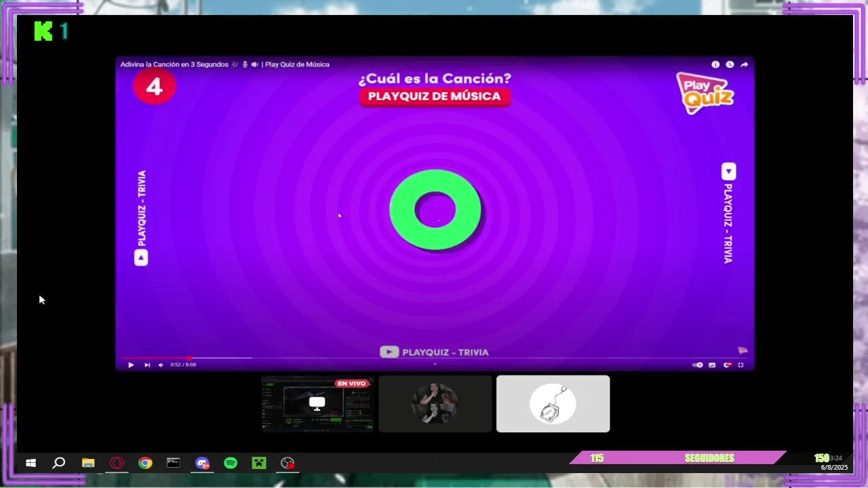
Task: Enter fullscreen on the video player
Action: coord(741,365)
